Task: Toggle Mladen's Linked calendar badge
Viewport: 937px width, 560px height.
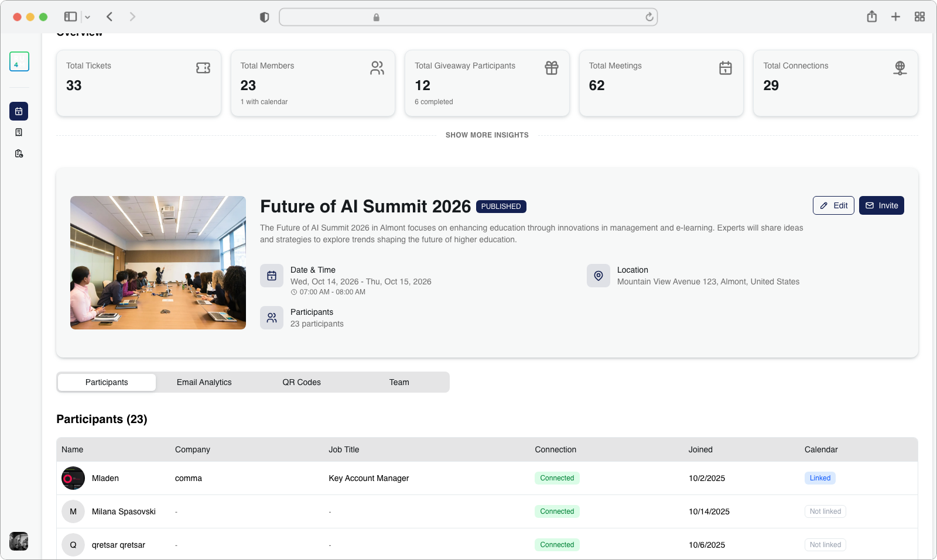Action: (x=819, y=478)
